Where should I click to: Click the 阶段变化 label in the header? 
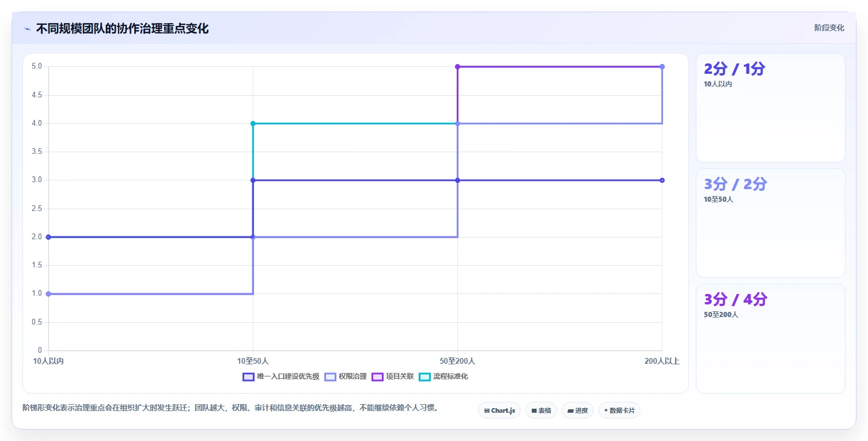(829, 28)
